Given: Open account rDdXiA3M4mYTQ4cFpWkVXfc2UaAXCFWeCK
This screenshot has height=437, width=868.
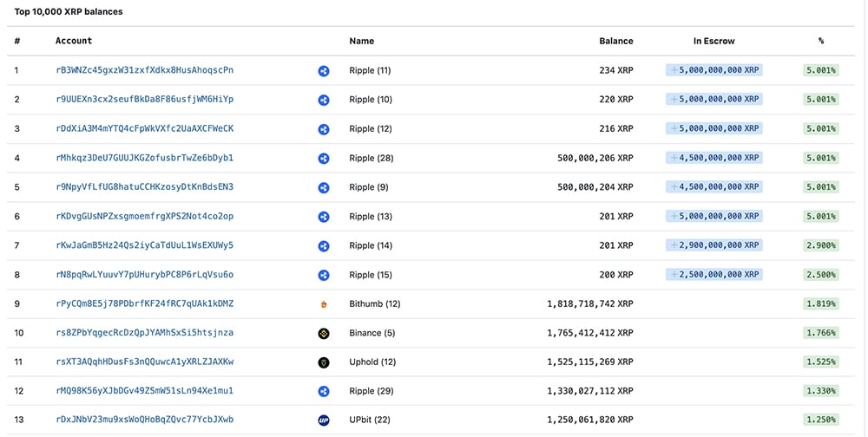Looking at the screenshot, I should click(x=144, y=128).
